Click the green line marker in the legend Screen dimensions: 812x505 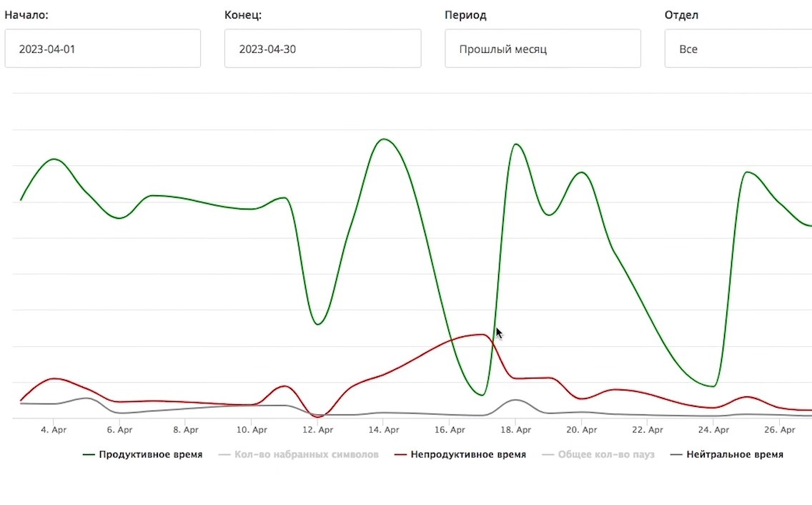[x=89, y=454]
